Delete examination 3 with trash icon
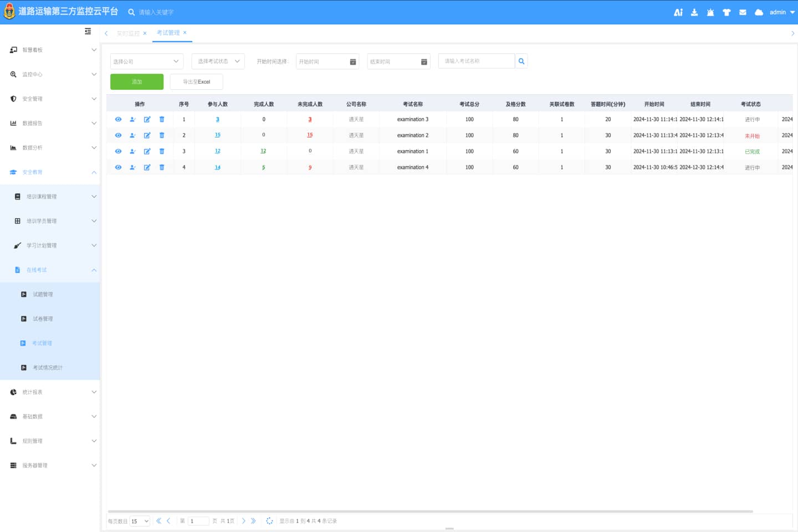 coord(162,120)
